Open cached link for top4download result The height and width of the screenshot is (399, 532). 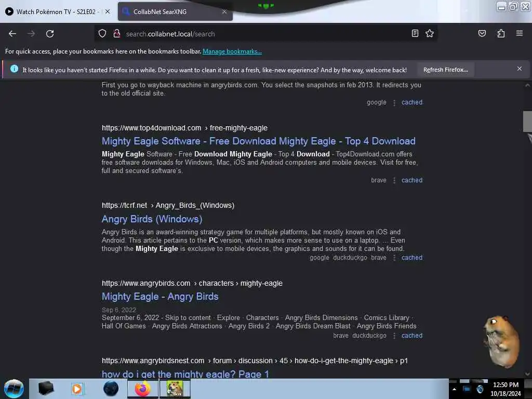pyautogui.click(x=412, y=180)
